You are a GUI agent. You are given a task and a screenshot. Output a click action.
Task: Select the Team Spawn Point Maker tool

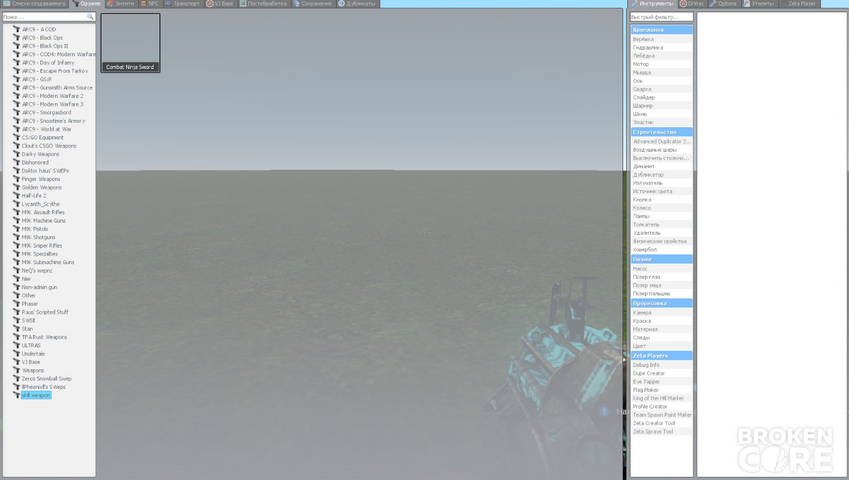click(x=661, y=415)
